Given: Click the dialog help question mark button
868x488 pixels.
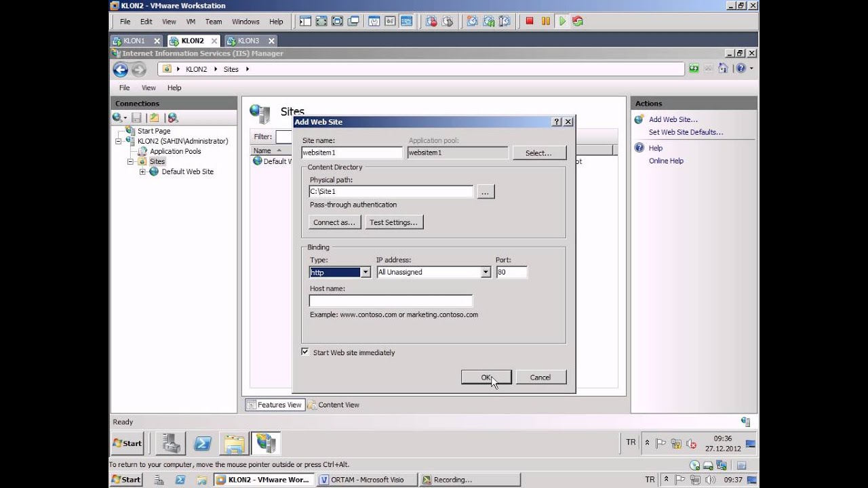Looking at the screenshot, I should coord(557,122).
